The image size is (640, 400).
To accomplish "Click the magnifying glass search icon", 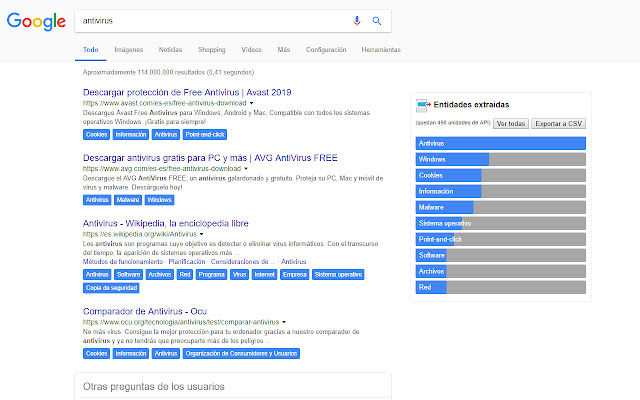I will 377,21.
